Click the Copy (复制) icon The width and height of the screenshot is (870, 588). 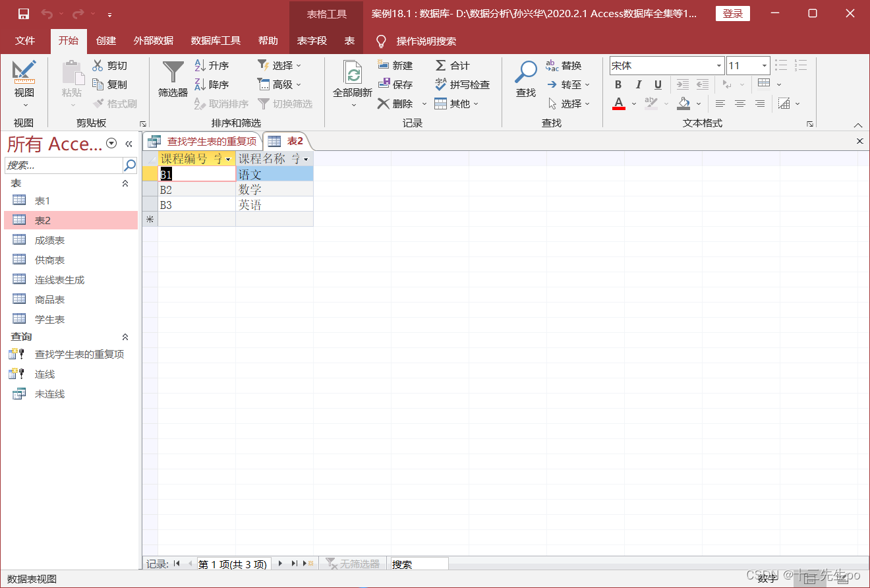pyautogui.click(x=98, y=84)
